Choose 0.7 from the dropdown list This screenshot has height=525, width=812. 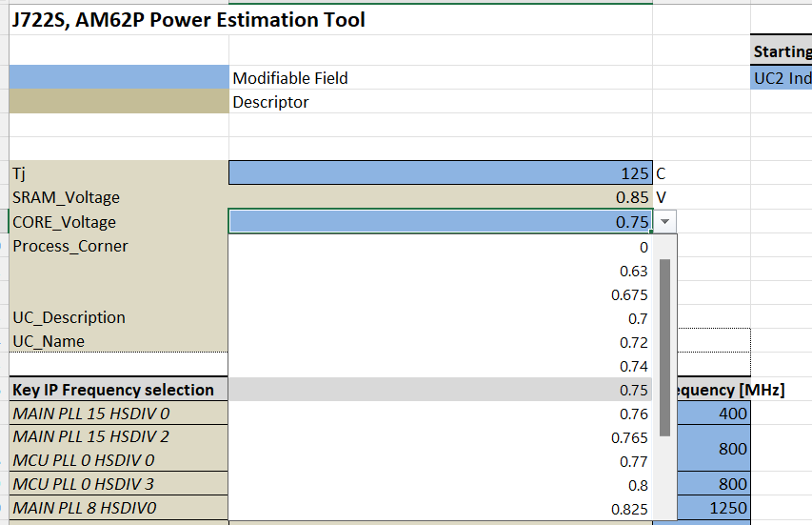440,319
